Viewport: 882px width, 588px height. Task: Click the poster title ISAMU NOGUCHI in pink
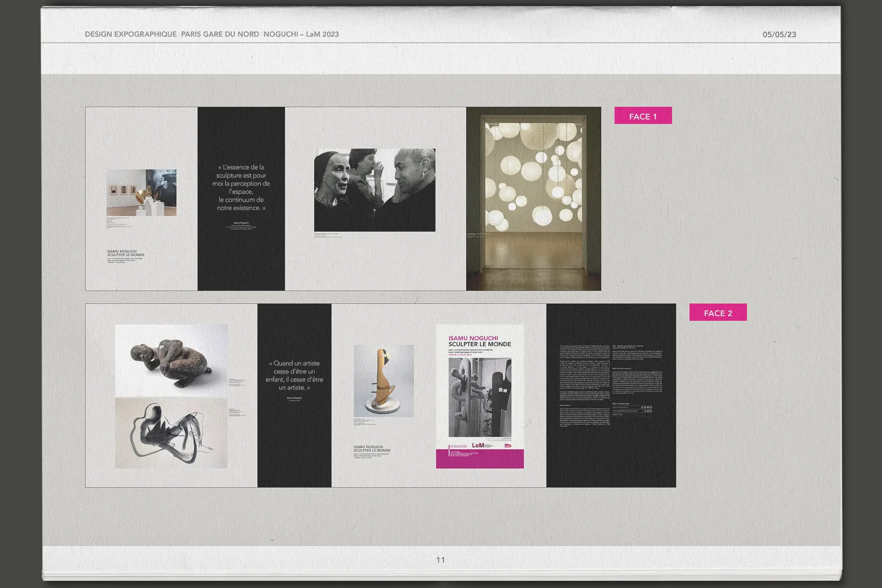tap(473, 338)
